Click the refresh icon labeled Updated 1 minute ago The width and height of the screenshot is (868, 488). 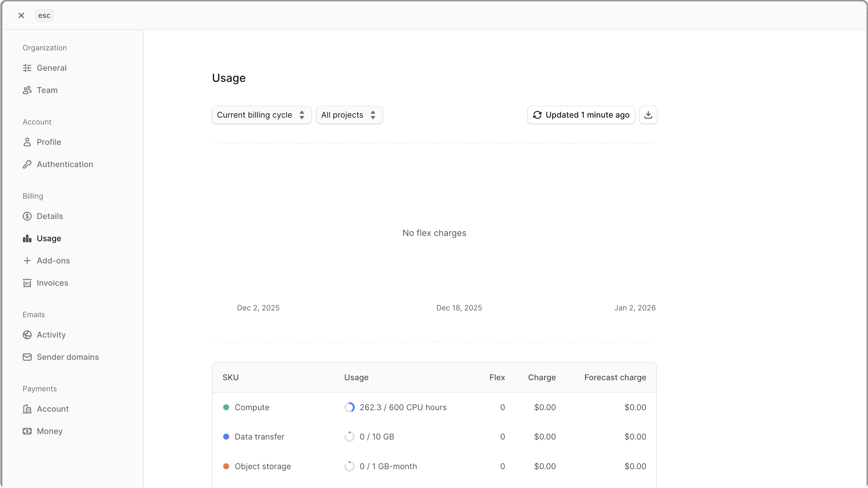pos(537,115)
